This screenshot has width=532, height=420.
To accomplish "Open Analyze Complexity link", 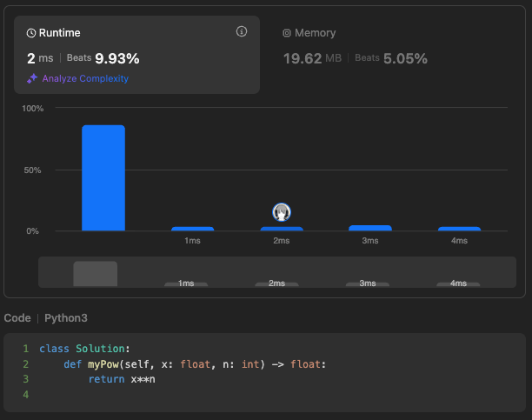I will point(85,78).
